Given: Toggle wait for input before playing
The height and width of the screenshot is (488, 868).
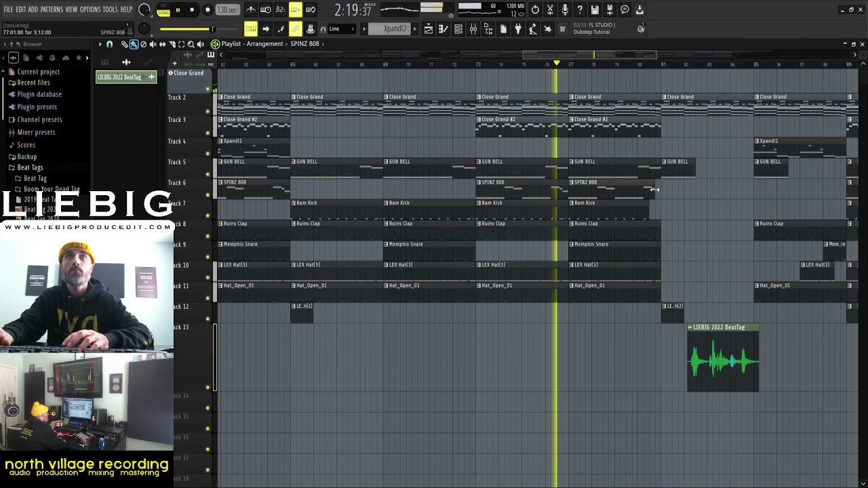Looking at the screenshot, I should tap(266, 9).
